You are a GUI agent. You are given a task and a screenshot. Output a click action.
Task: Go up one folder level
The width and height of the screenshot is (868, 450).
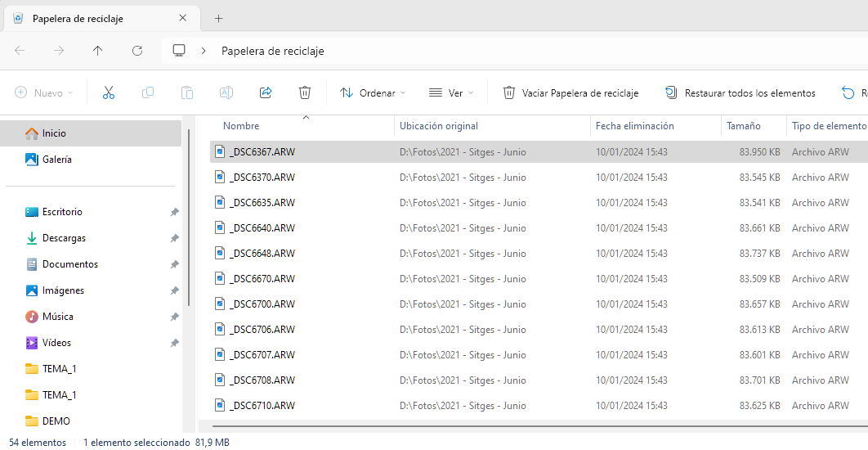point(98,51)
